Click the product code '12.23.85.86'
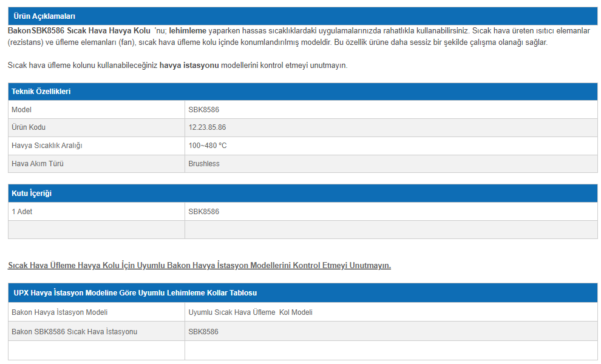 coord(207,127)
